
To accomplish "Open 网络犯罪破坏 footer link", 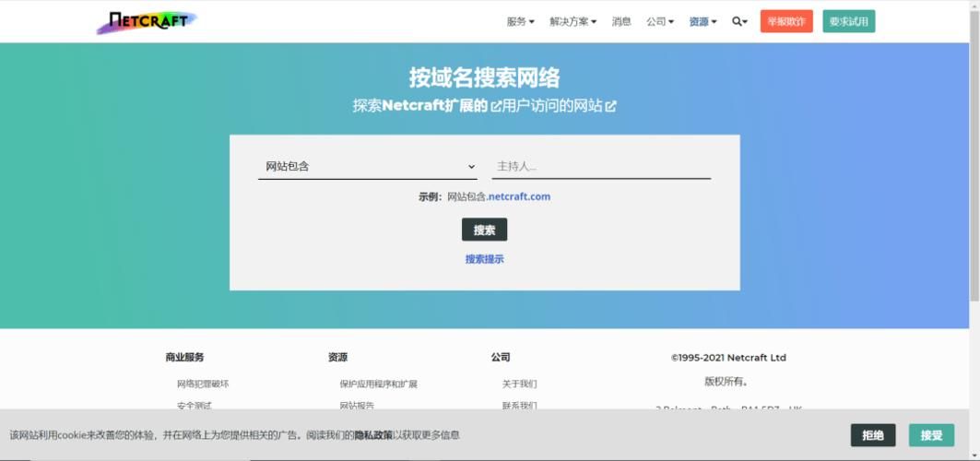I will pos(203,384).
